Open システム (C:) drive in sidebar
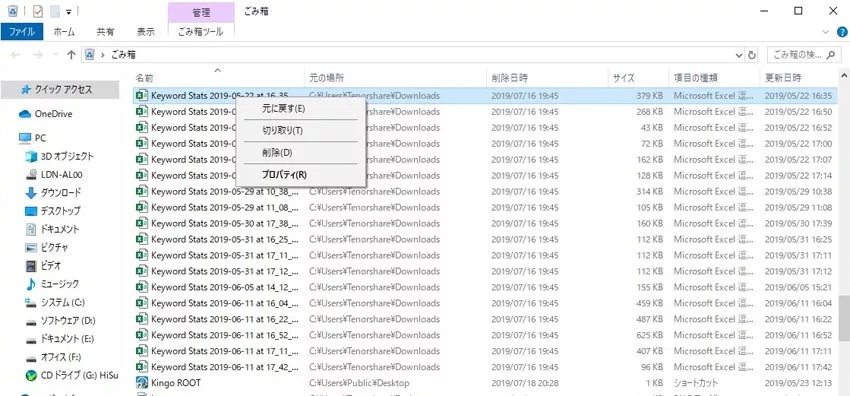The image size is (850, 396). (x=62, y=302)
